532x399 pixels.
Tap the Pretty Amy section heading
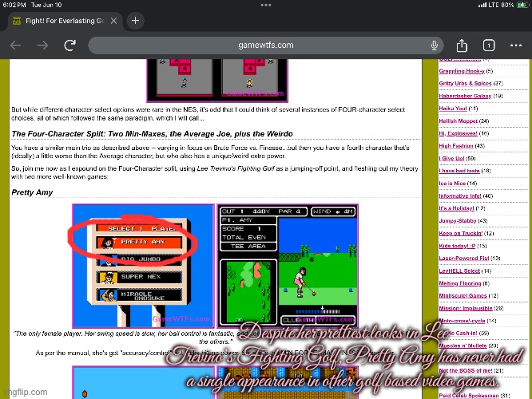click(32, 192)
